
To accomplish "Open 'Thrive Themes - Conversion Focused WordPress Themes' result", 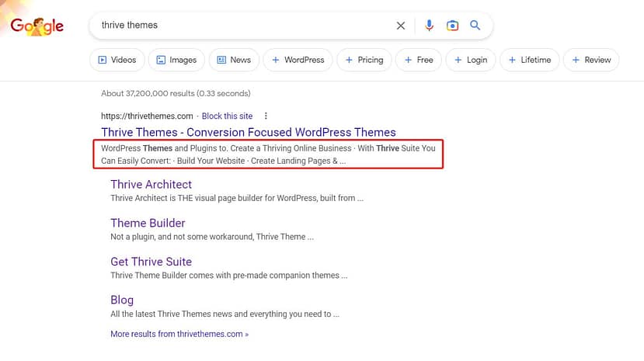I will pos(249,133).
